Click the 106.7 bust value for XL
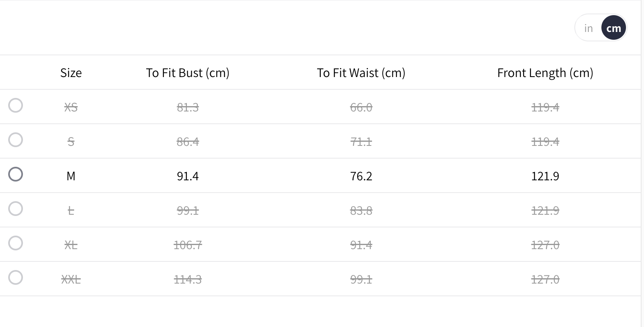 coord(188,245)
